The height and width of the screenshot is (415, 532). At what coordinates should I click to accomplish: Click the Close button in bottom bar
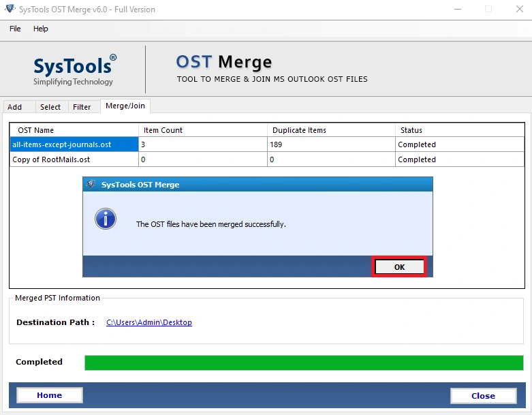(483, 396)
